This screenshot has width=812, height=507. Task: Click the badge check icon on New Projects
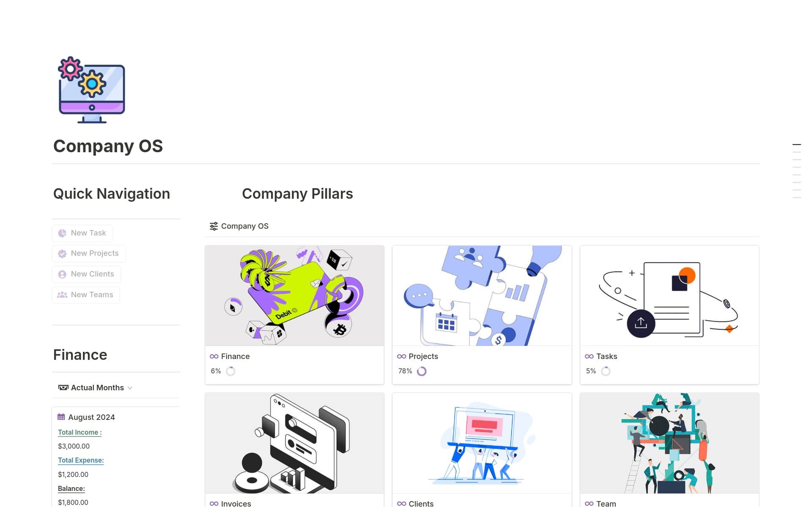point(62,253)
